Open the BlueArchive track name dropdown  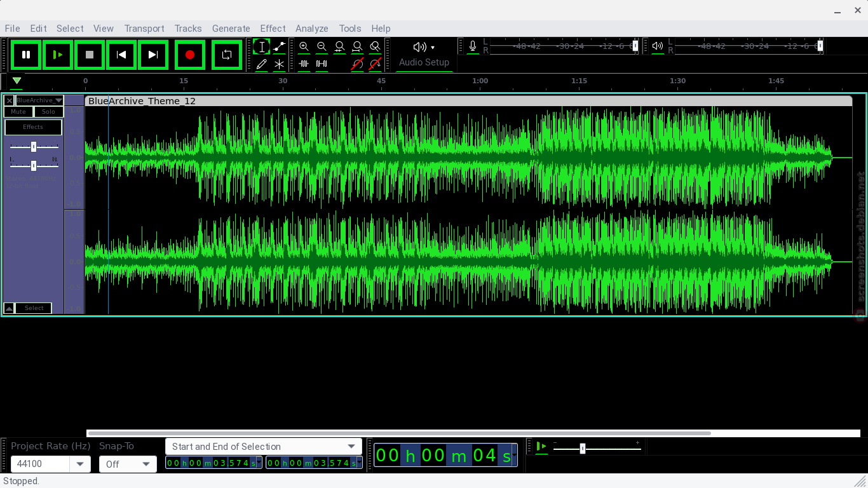[x=39, y=100]
